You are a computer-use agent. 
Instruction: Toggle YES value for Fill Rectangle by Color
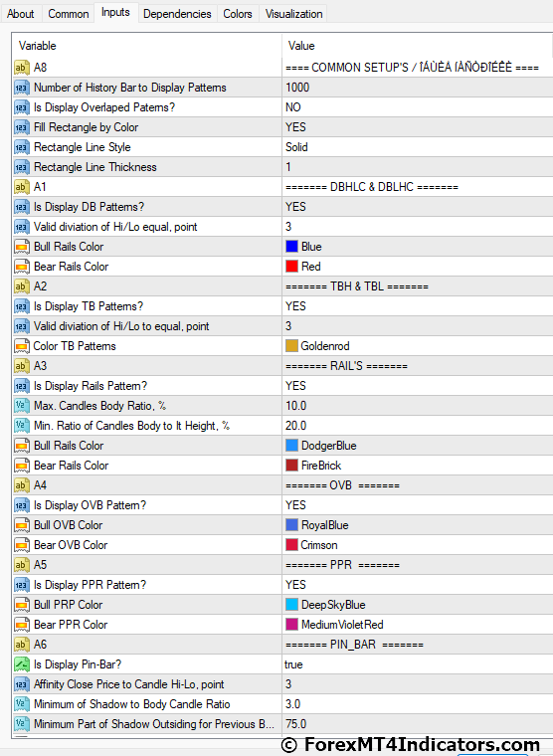pyautogui.click(x=418, y=127)
